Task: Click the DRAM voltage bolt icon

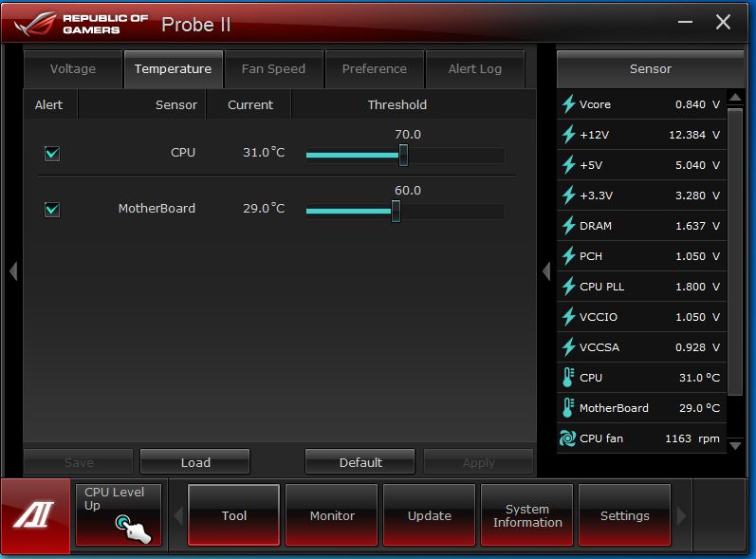Action: [569, 226]
